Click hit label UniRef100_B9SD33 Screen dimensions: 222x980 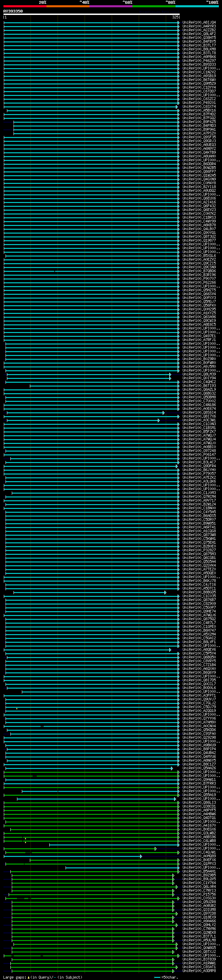point(199,64)
